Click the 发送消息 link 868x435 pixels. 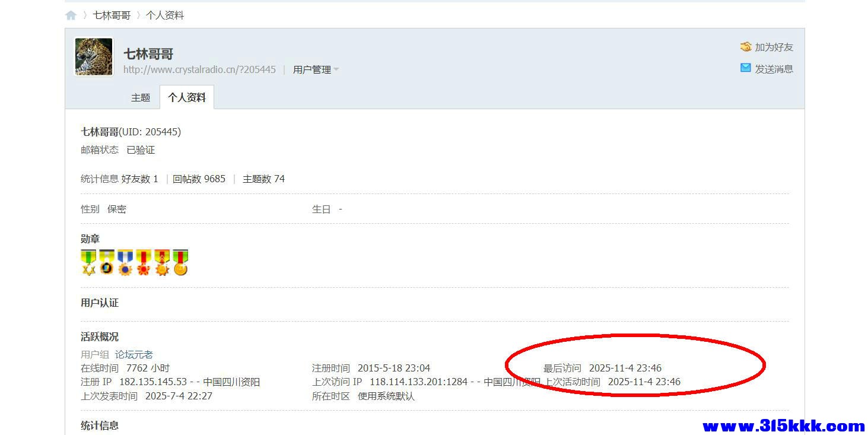[x=773, y=68]
